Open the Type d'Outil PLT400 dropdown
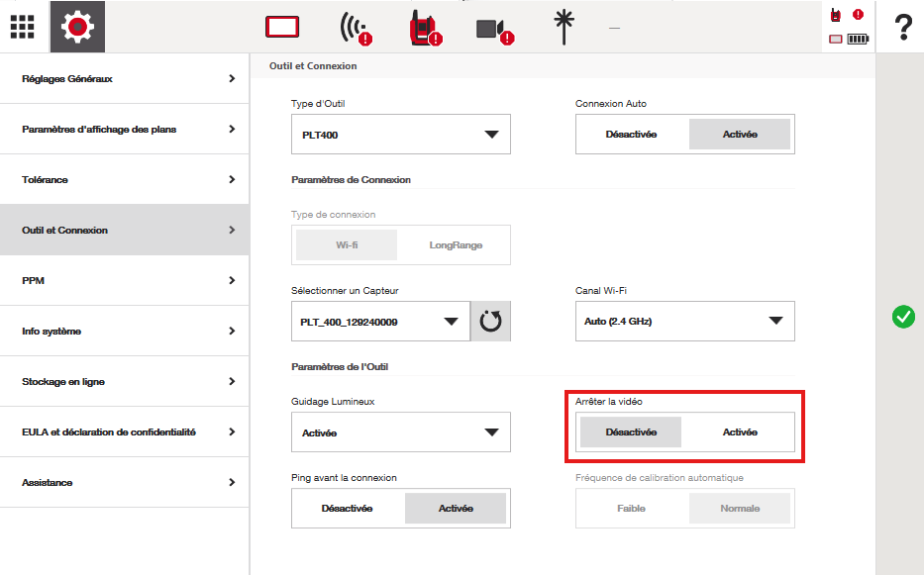The height and width of the screenshot is (575, 924). pos(401,135)
